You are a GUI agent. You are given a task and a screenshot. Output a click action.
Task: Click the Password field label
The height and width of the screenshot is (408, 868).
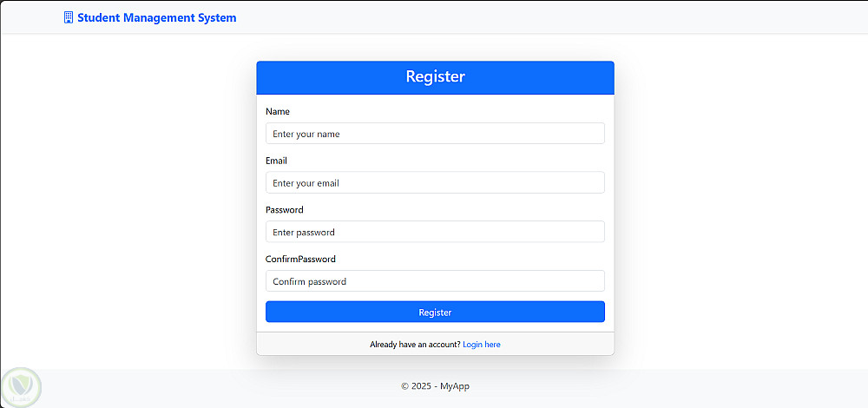[285, 210]
